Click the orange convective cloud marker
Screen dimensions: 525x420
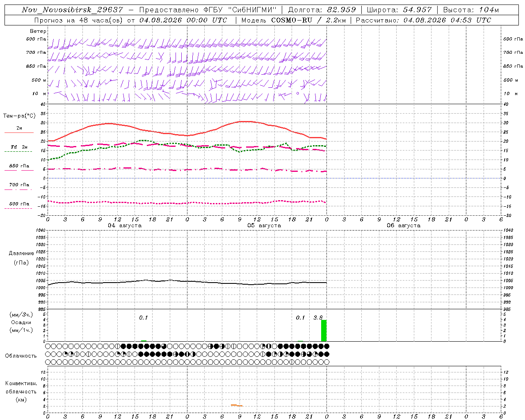237,405
